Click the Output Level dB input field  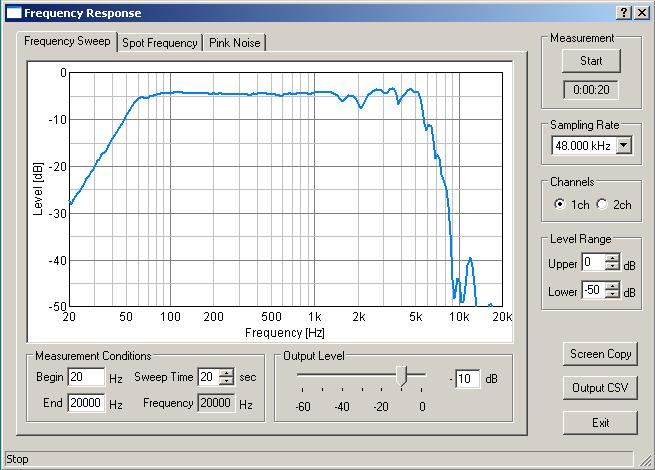point(467,379)
